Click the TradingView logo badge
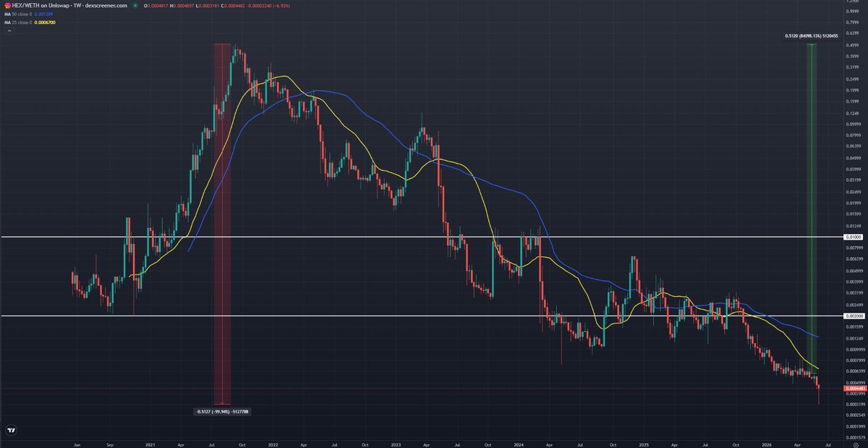Screen dimensions: 868x448 tap(11, 430)
